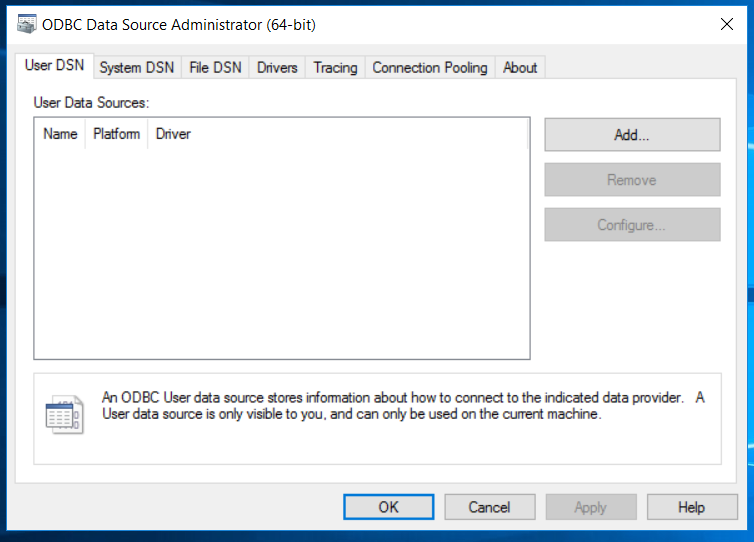This screenshot has width=754, height=542.
Task: Click the ODBC Administrator title bar icon
Action: pos(26,24)
